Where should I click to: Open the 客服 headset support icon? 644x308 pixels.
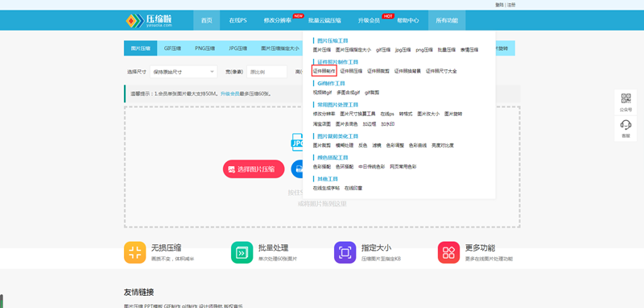(x=625, y=125)
